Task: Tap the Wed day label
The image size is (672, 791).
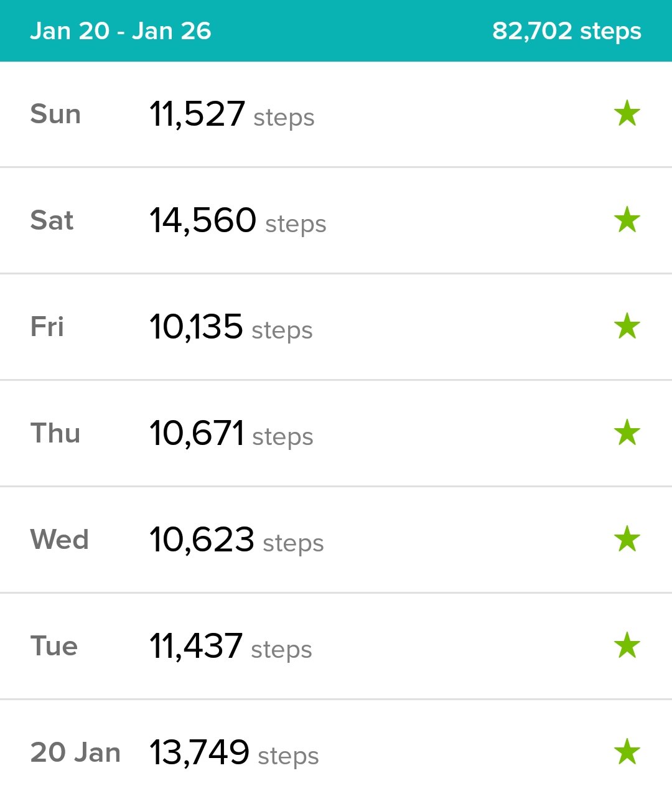Action: click(60, 540)
